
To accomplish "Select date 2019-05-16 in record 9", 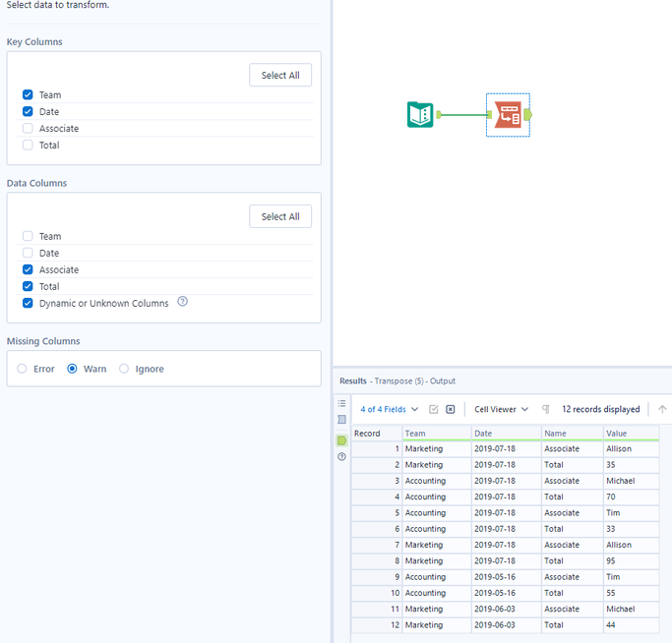I will (x=506, y=576).
